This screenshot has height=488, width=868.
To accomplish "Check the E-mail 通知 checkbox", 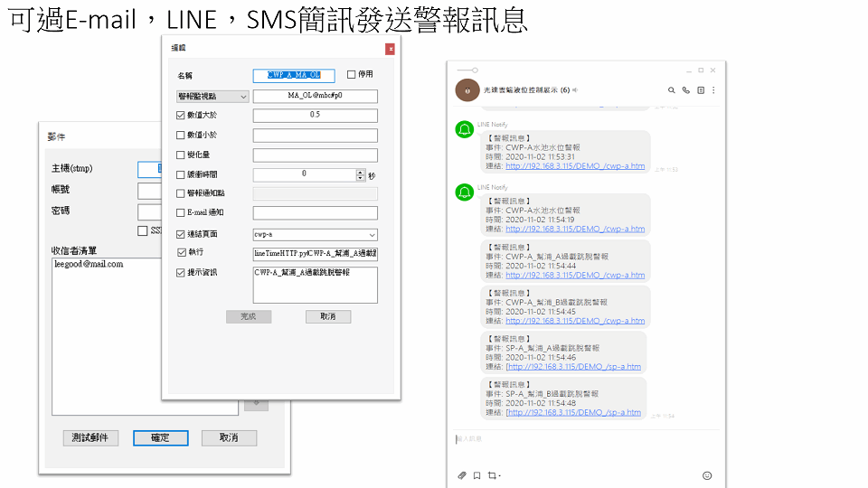I will click(181, 212).
